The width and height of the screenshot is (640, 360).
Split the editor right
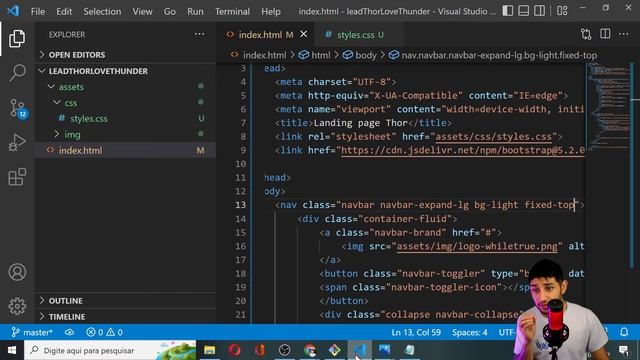click(x=605, y=34)
